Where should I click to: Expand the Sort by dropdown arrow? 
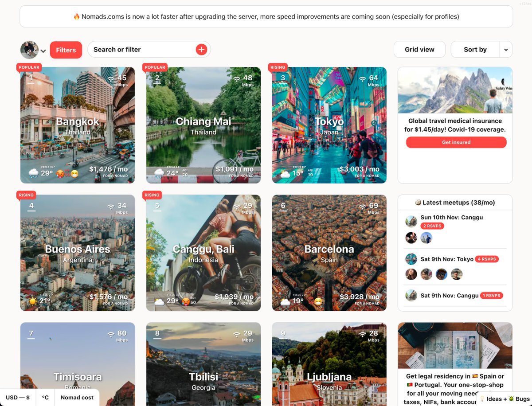point(506,50)
